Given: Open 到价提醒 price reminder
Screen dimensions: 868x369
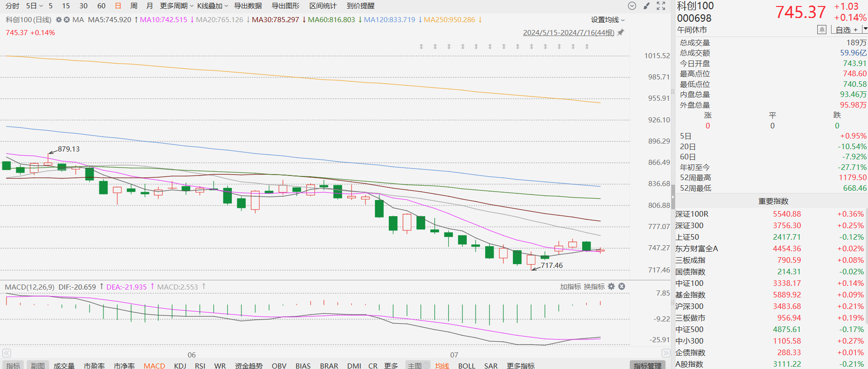Looking at the screenshot, I should coord(361,6).
